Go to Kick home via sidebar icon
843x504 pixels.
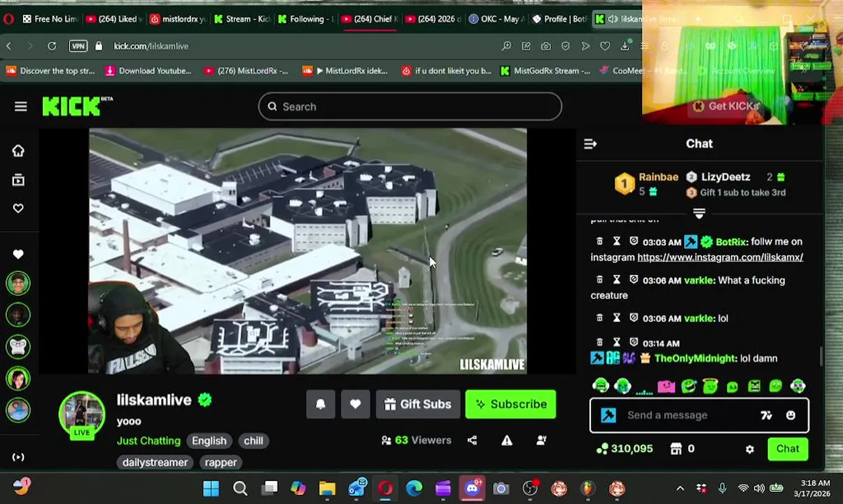[18, 151]
